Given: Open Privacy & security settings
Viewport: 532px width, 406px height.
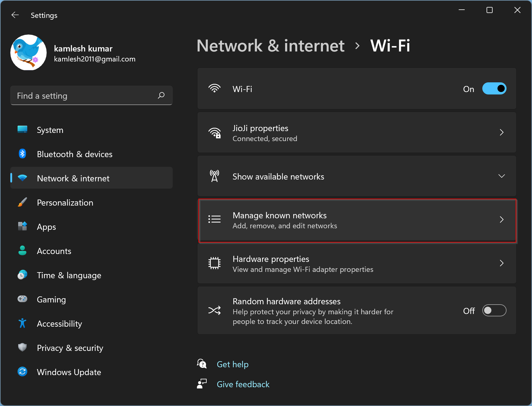Looking at the screenshot, I should 91,348.
